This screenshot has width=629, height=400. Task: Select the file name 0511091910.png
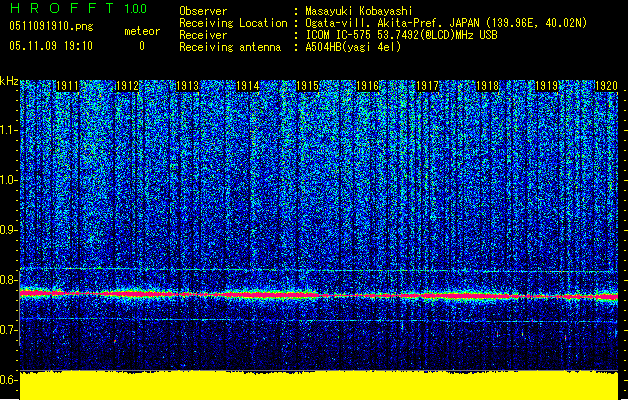[x=51, y=26]
